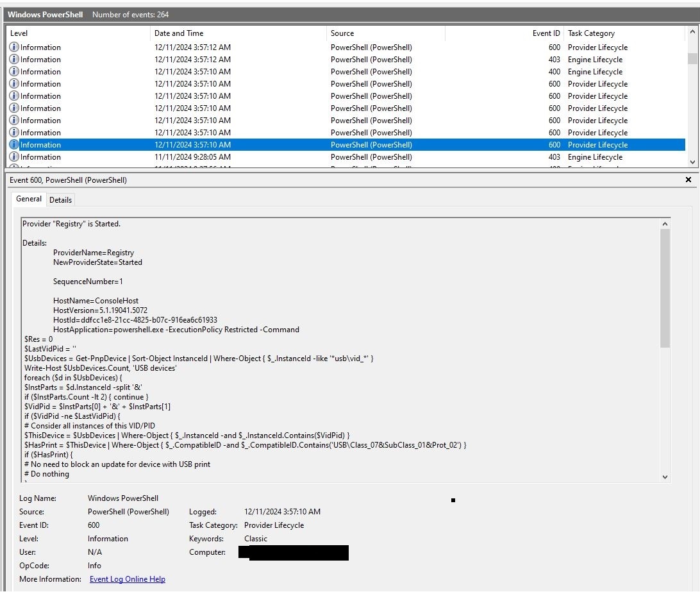
Task: Click the event list scrollbar thumb
Action: click(692, 58)
